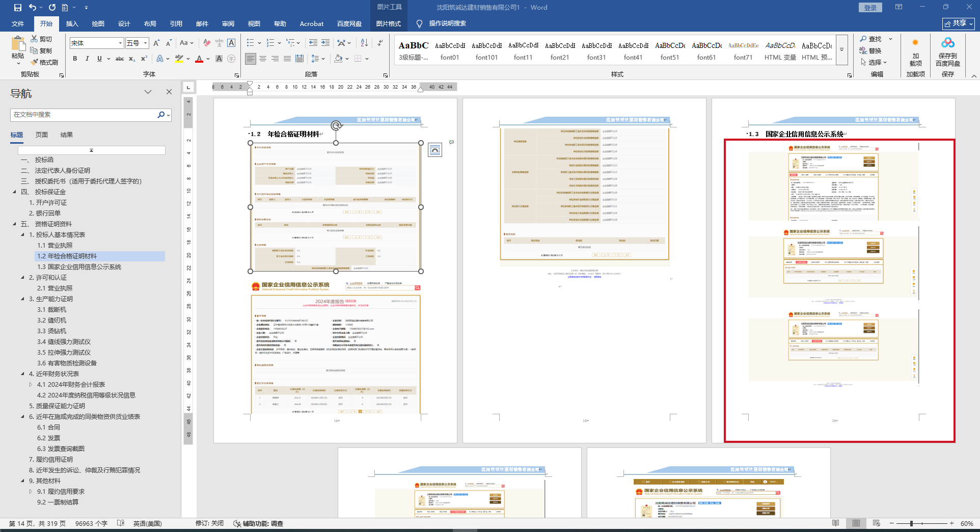
Task: Click the align center icon
Action: coord(263,59)
